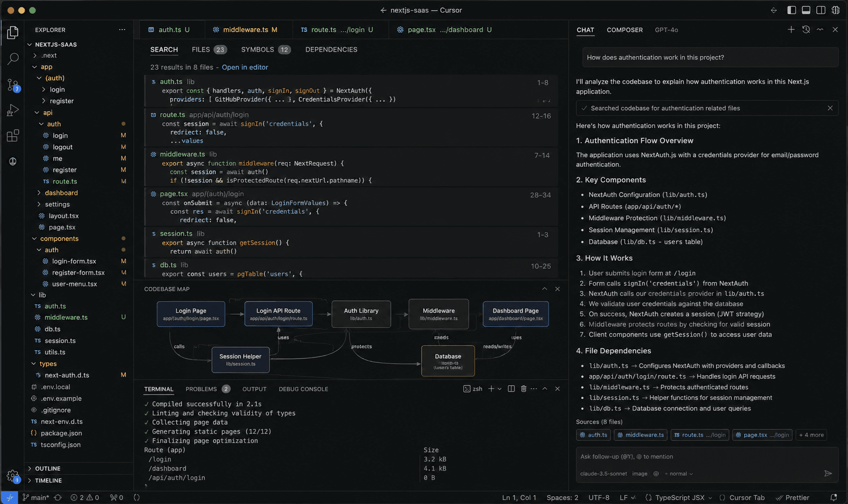The height and width of the screenshot is (504, 848).
Task: Maximize the terminal panel chevron
Action: (x=545, y=389)
